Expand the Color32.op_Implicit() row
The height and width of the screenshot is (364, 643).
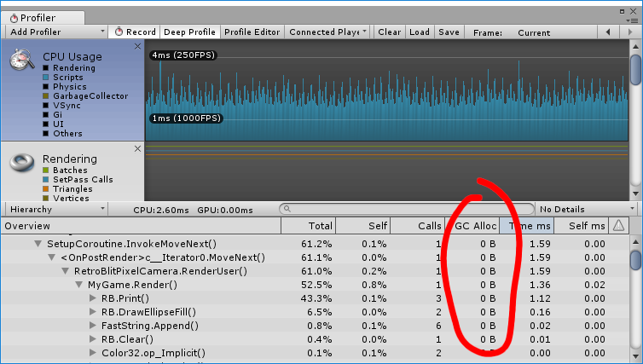[x=93, y=353]
